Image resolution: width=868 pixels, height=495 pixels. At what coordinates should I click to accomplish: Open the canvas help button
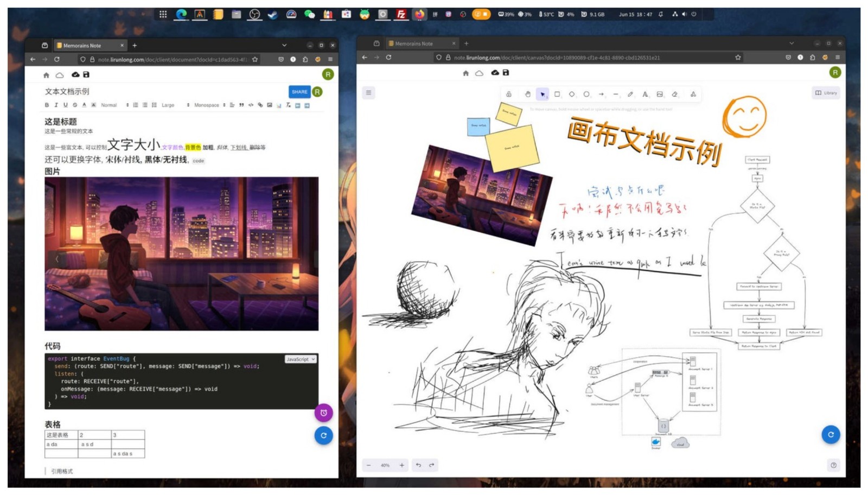click(833, 465)
